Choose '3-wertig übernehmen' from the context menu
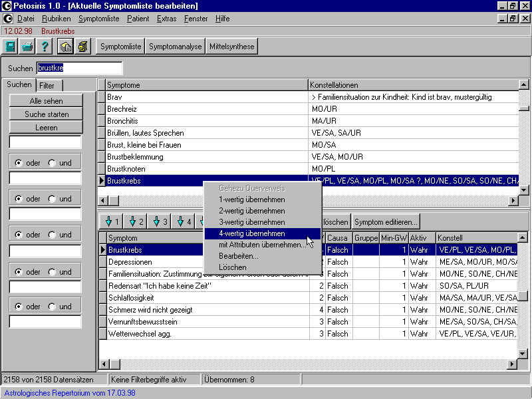The width and height of the screenshot is (532, 399). coord(263,222)
